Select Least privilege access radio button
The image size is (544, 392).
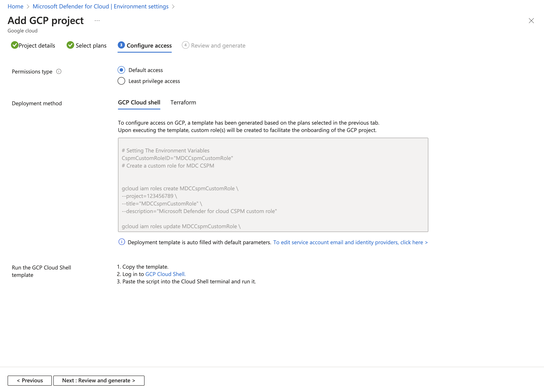coord(121,81)
